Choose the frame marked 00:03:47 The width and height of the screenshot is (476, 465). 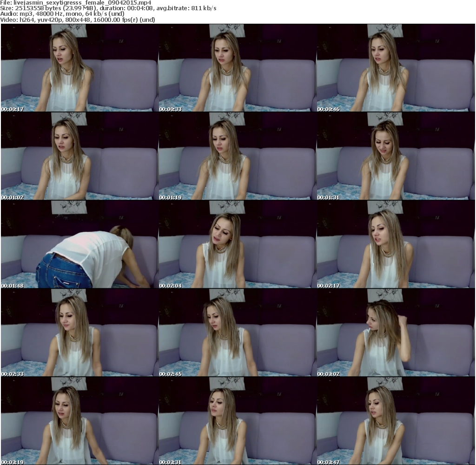pyautogui.click(x=396, y=421)
